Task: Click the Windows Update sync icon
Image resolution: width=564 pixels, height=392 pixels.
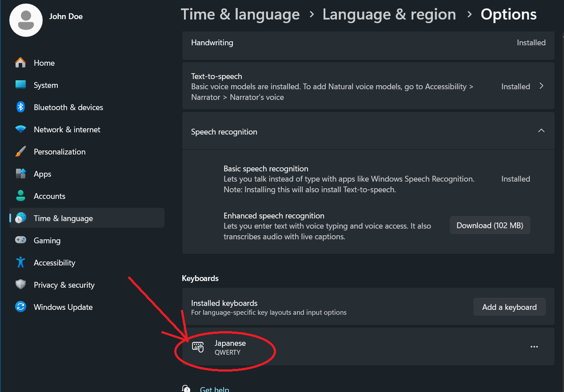Action: [20, 307]
